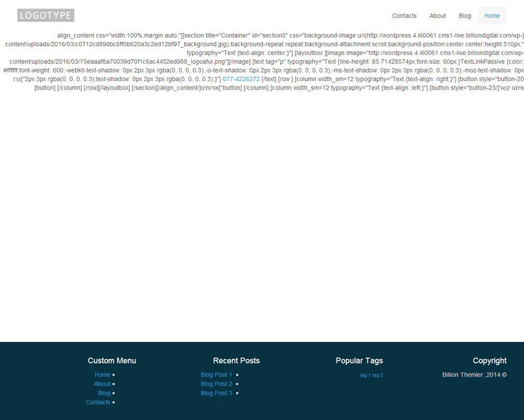Click the Billion Themler 2014 copyright text

coord(474,375)
